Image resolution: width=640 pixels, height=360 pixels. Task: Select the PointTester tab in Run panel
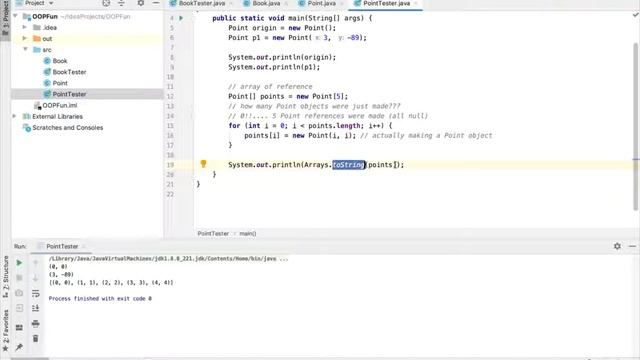click(x=62, y=246)
